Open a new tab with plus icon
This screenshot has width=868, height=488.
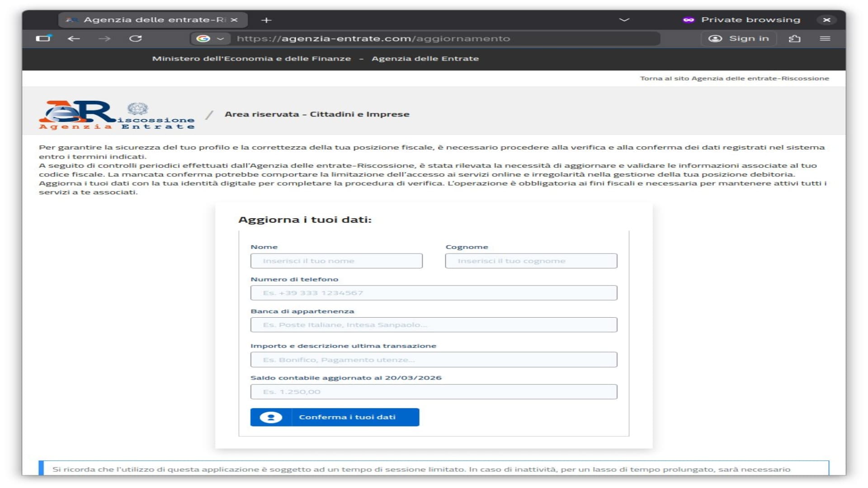pyautogui.click(x=266, y=20)
